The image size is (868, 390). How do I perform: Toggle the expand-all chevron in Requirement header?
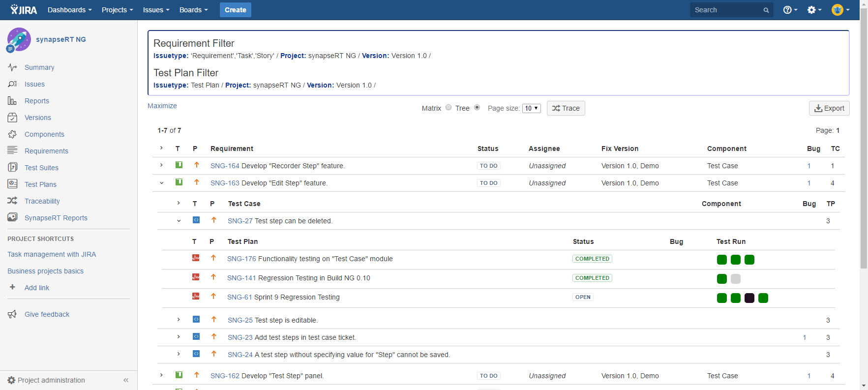tap(161, 148)
